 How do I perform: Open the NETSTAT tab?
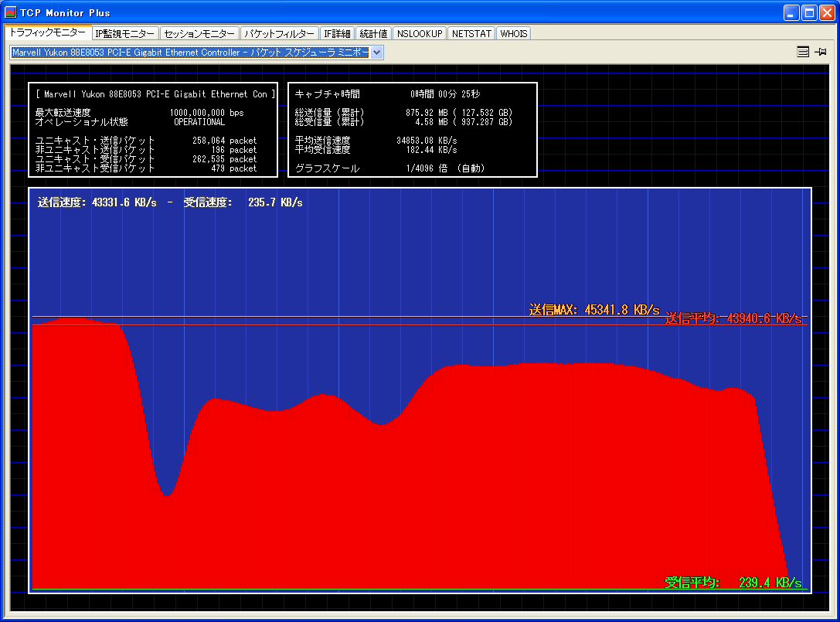(471, 34)
